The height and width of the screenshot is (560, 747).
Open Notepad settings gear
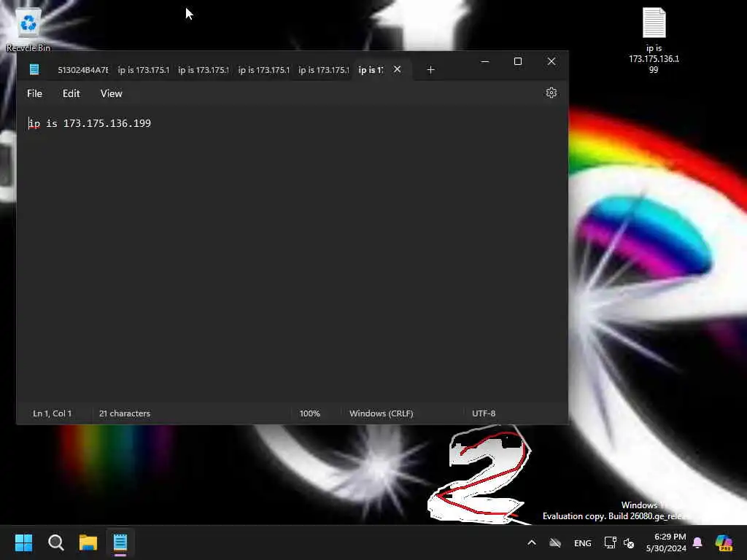coord(551,93)
